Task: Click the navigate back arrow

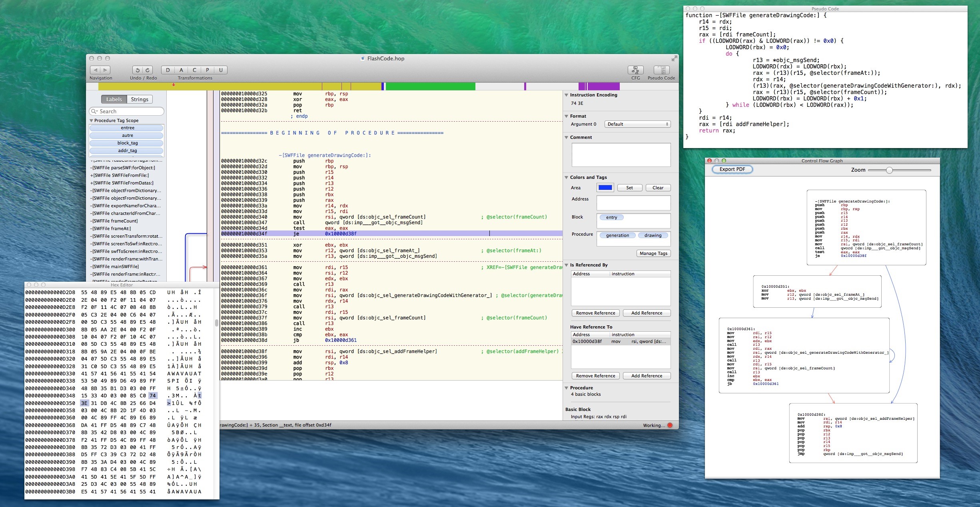Action: [96, 70]
